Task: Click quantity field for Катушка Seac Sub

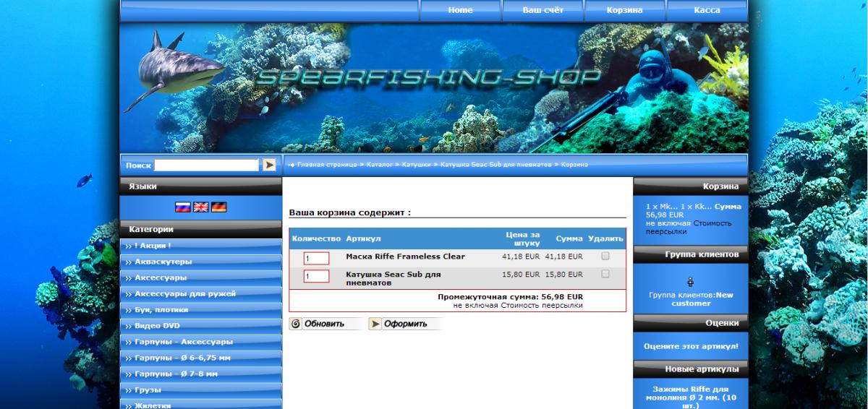Action: [316, 276]
